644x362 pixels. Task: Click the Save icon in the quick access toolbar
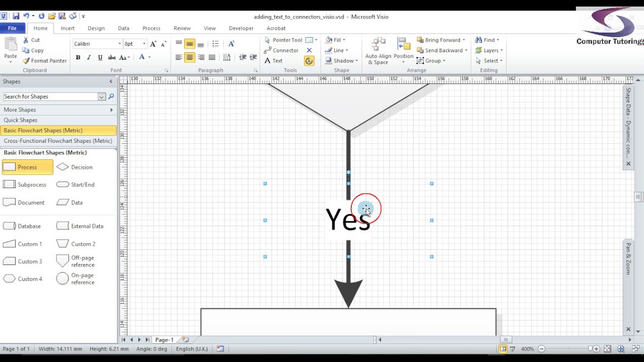click(16, 17)
